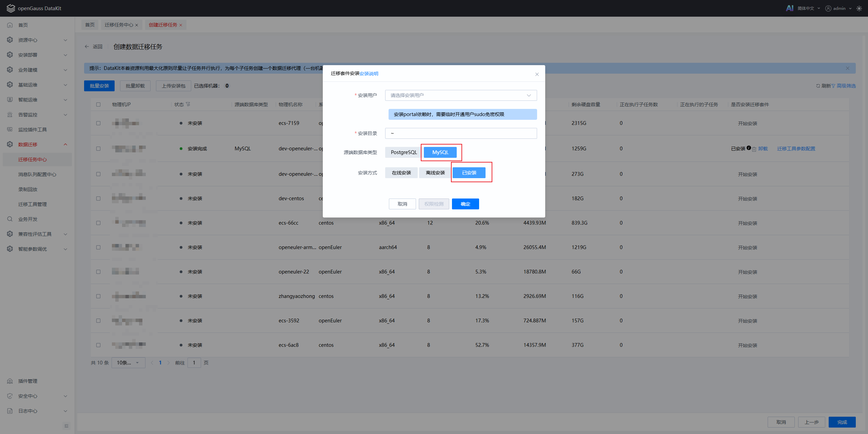Click the sidebar collapse icon at bottom
The width and height of the screenshot is (868, 434).
(66, 426)
